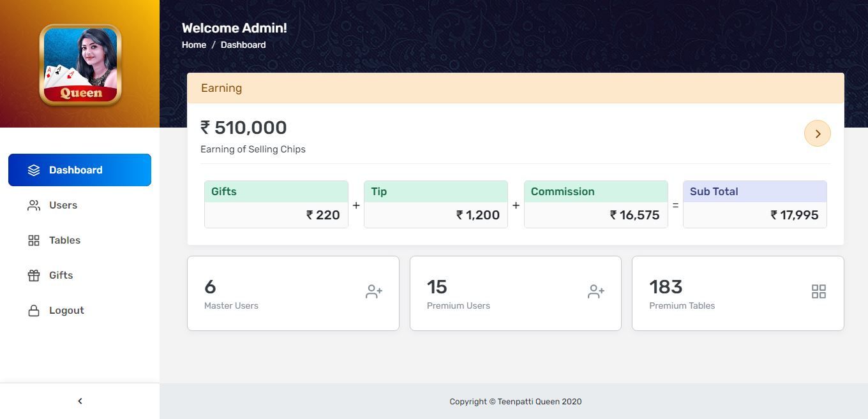The image size is (868, 419).
Task: Expand earnings with the round arrow button
Action: pyautogui.click(x=817, y=133)
